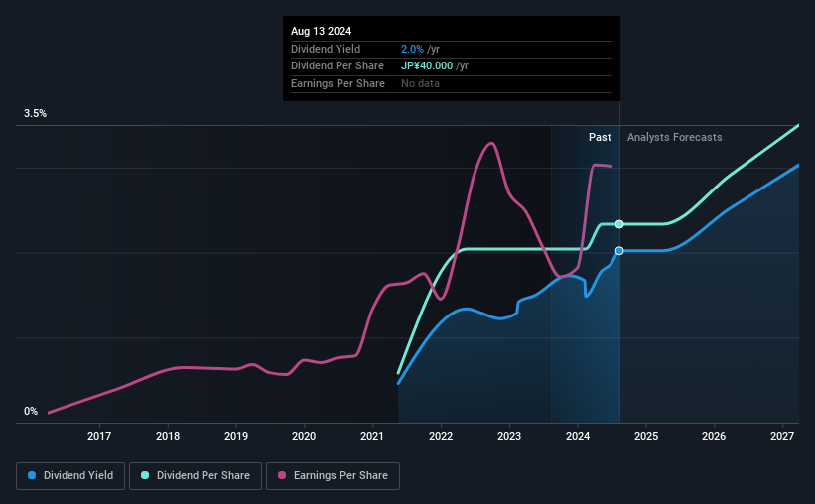The image size is (815, 504).
Task: Click the 2.0% dividend yield value in the tooltip
Action: click(x=412, y=49)
